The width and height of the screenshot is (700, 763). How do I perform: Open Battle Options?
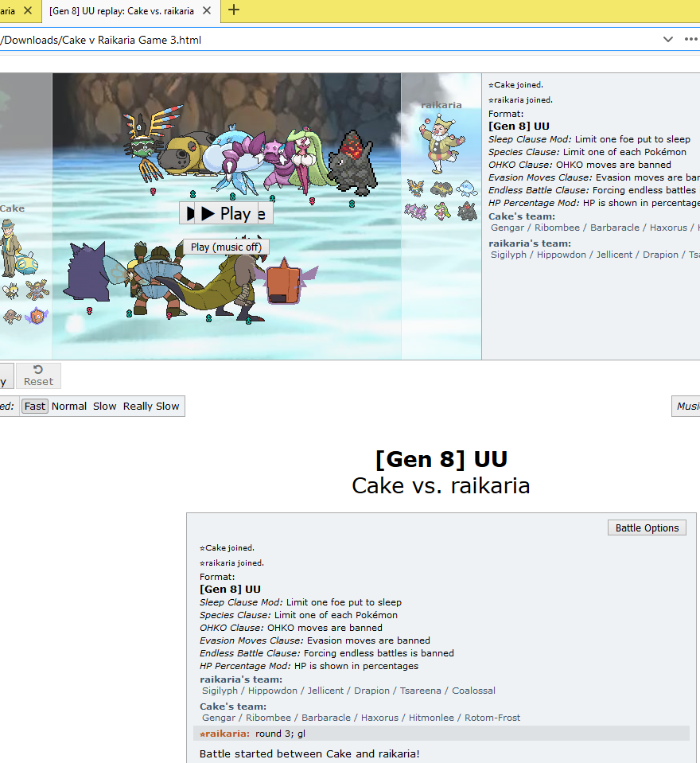coord(647,528)
